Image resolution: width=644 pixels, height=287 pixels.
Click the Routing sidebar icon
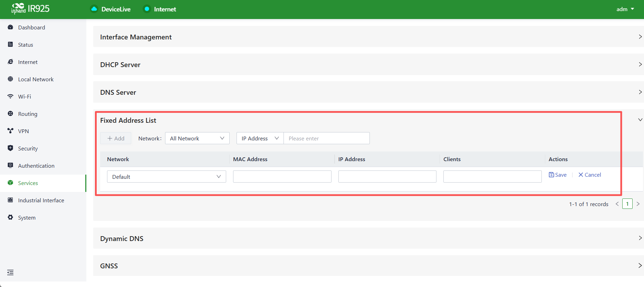coord(10,114)
